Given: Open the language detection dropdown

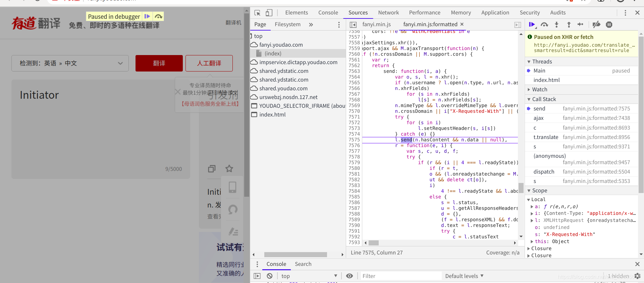Looking at the screenshot, I should click(x=70, y=63).
